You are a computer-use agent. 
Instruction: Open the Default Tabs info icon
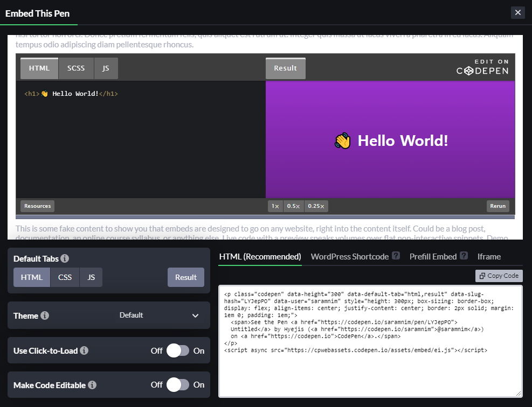tap(65, 258)
